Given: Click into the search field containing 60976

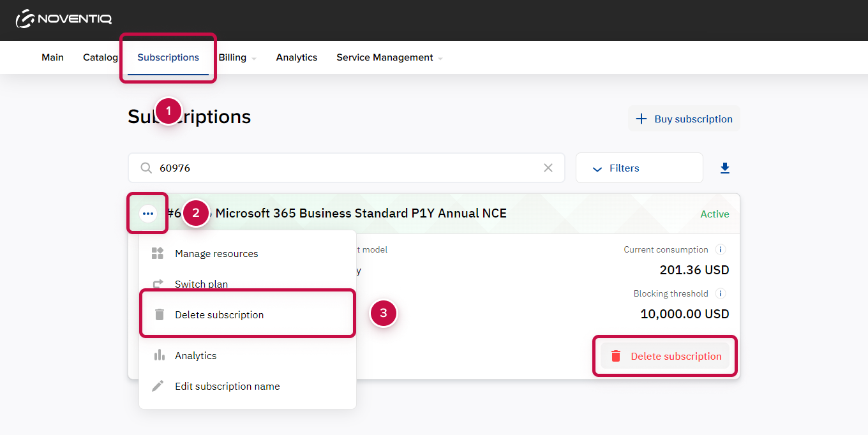Looking at the screenshot, I should 345,168.
